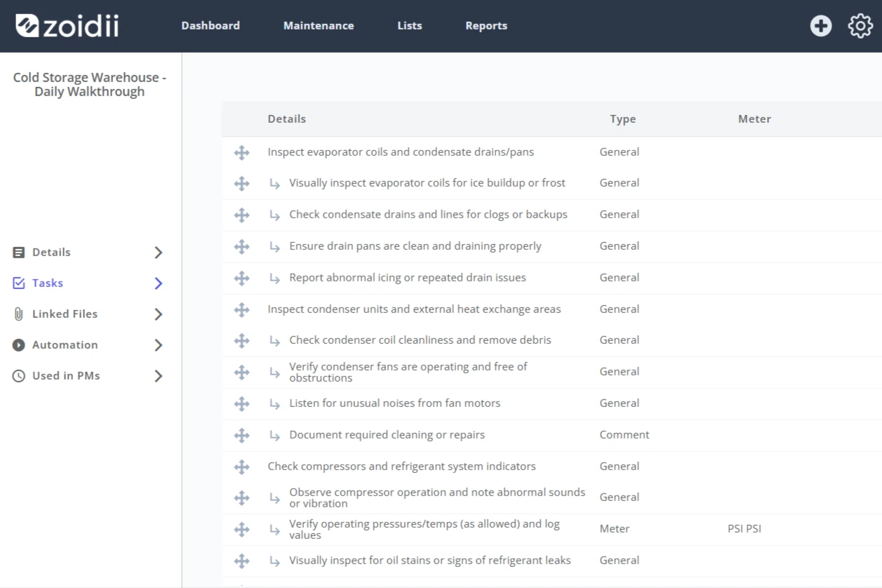Click the Used in PMs clock icon
882x588 pixels.
tap(19, 376)
